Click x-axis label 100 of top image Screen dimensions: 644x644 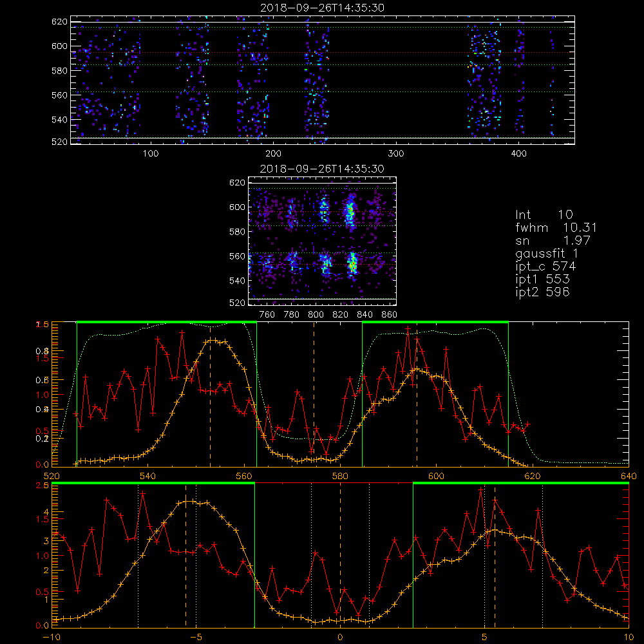click(151, 154)
